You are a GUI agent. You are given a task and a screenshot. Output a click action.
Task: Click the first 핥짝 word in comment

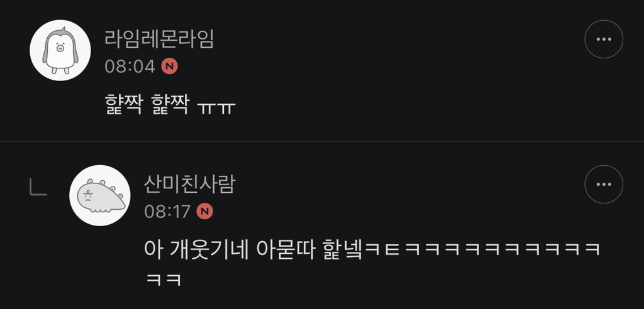pos(124,106)
